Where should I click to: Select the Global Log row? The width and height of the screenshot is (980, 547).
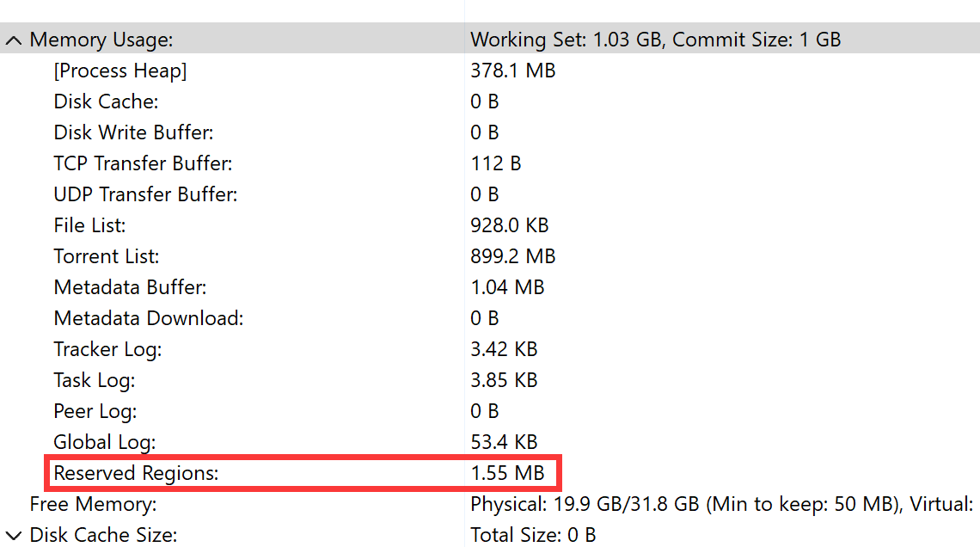[x=490, y=441]
